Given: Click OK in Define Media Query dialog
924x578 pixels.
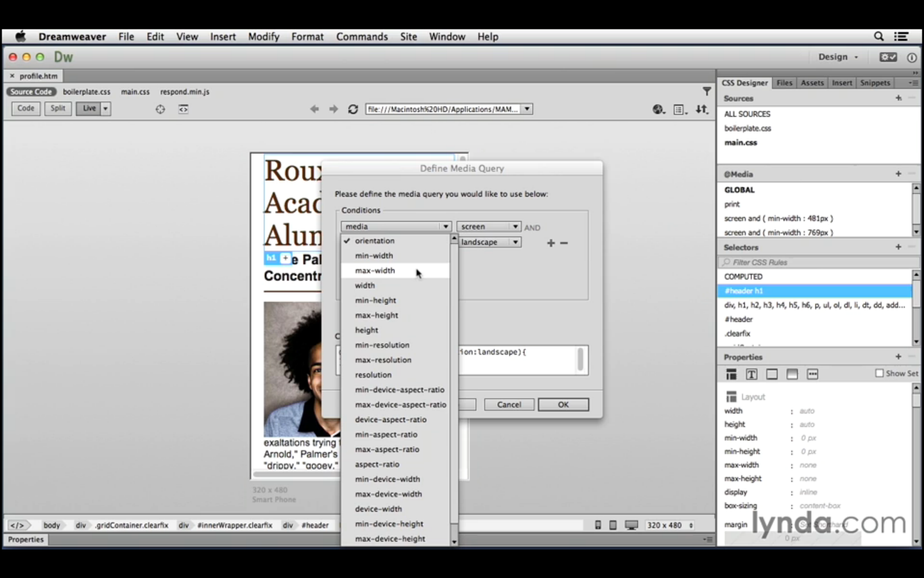Looking at the screenshot, I should (x=563, y=405).
